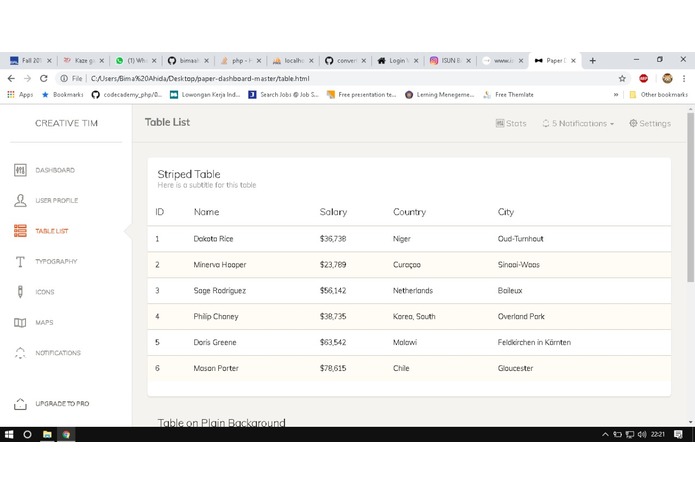Switch to the Fall 20 browser tab

[31, 61]
